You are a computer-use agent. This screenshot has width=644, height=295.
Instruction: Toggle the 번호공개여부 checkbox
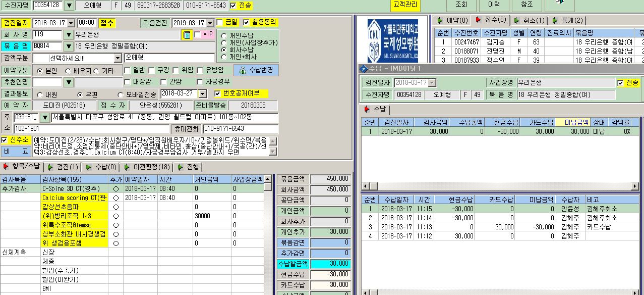click(x=217, y=93)
